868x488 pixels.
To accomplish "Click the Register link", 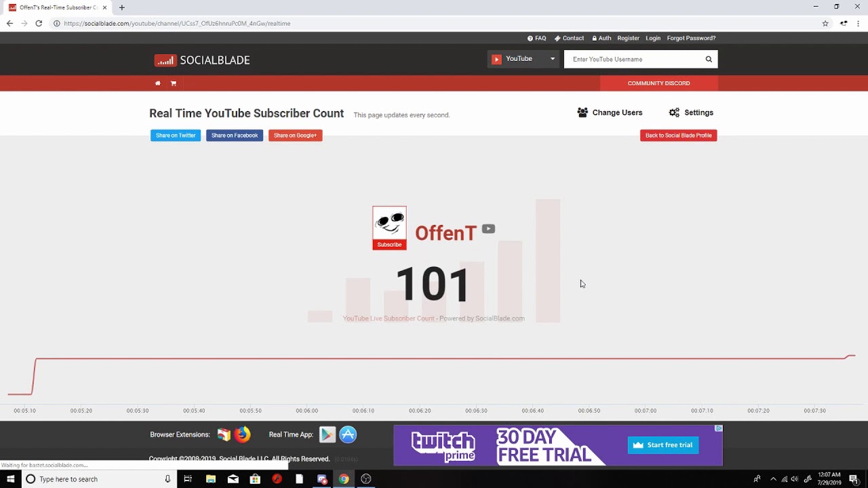I will click(x=628, y=38).
